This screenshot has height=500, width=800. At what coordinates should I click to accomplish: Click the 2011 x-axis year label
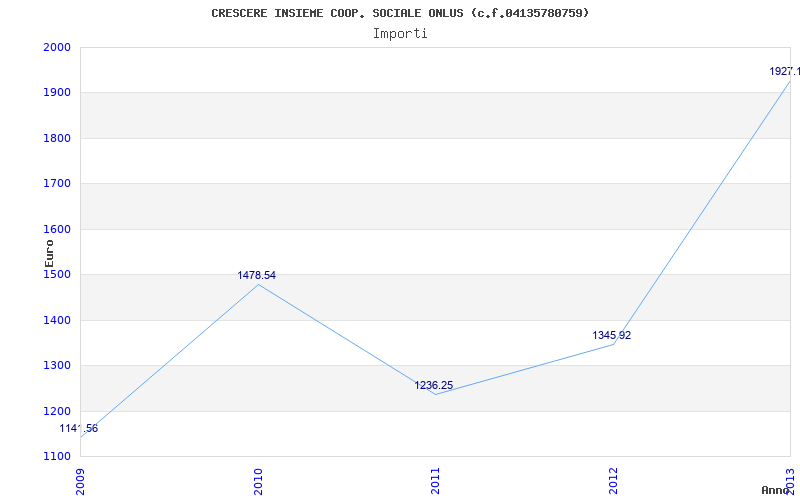click(436, 481)
